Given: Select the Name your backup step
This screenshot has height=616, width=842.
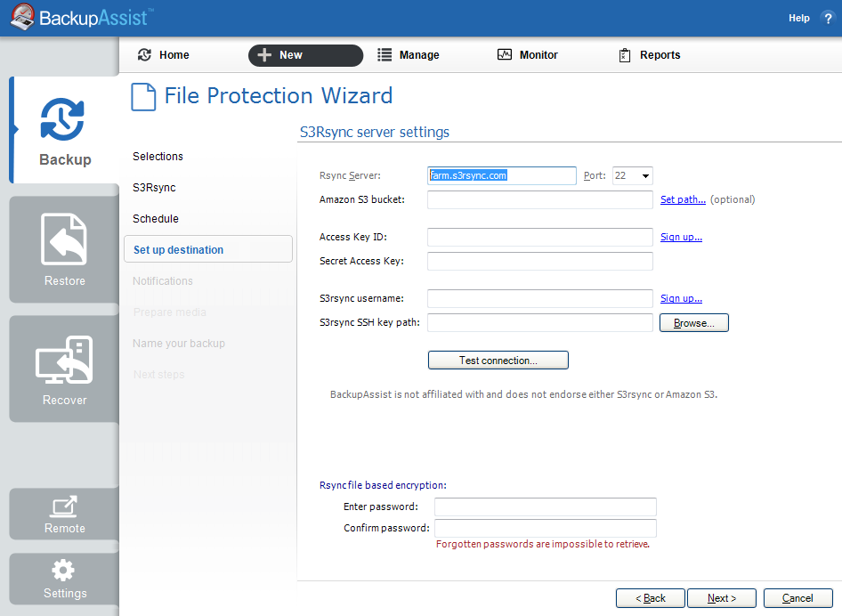Looking at the screenshot, I should coord(179,344).
